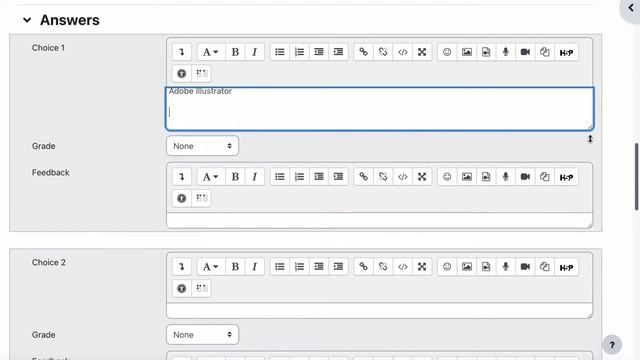Insert media file in Choice 1 editor

[x=486, y=52]
